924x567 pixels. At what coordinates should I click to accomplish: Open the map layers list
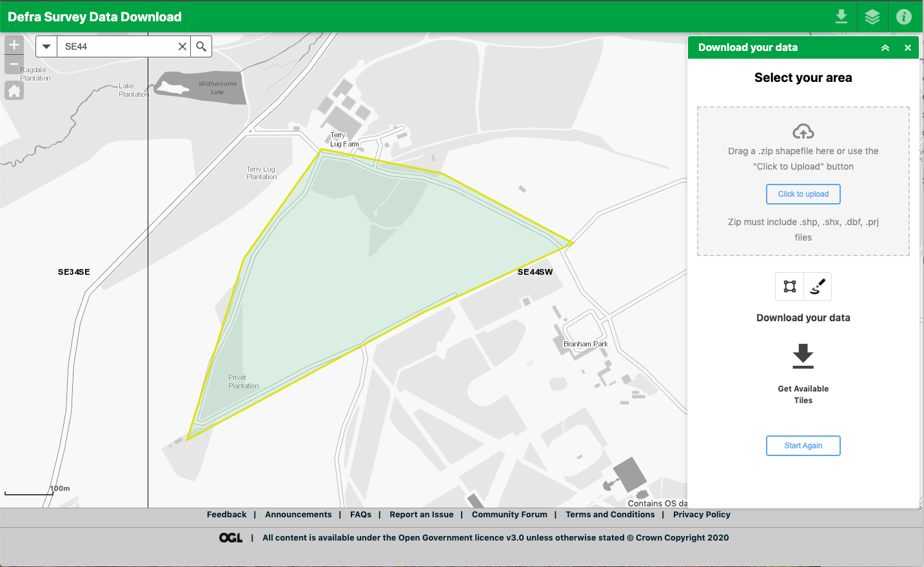point(872,16)
